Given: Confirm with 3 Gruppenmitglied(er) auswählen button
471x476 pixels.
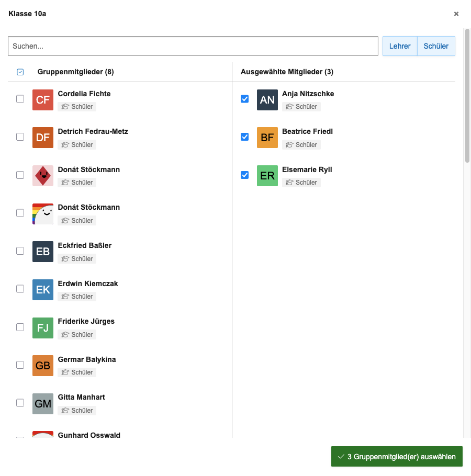Looking at the screenshot, I should (397, 457).
